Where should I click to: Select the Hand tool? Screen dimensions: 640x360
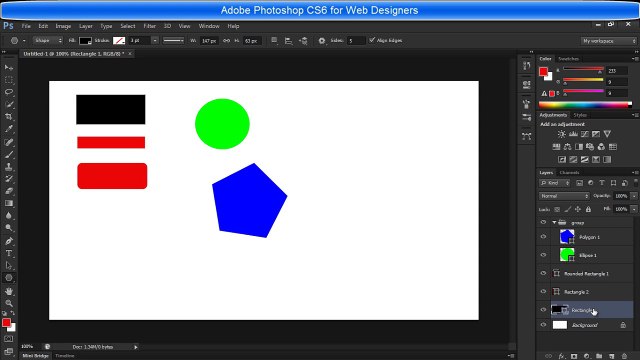pyautogui.click(x=9, y=291)
